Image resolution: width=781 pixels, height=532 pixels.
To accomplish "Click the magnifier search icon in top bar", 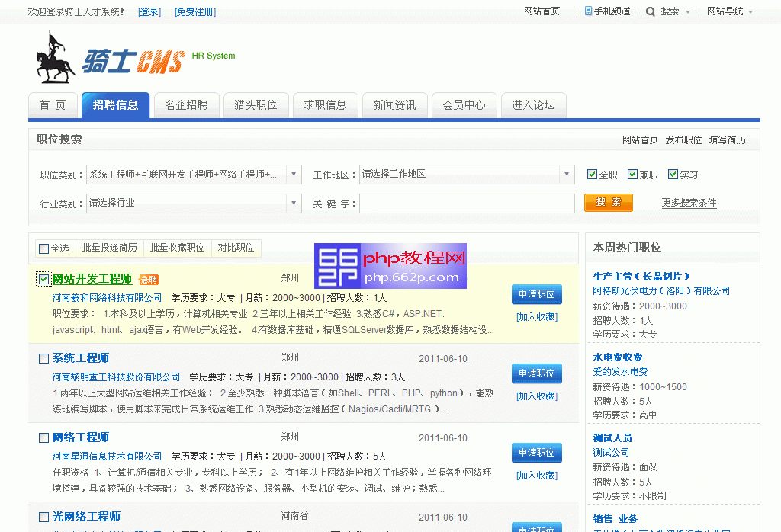I will tap(650, 11).
